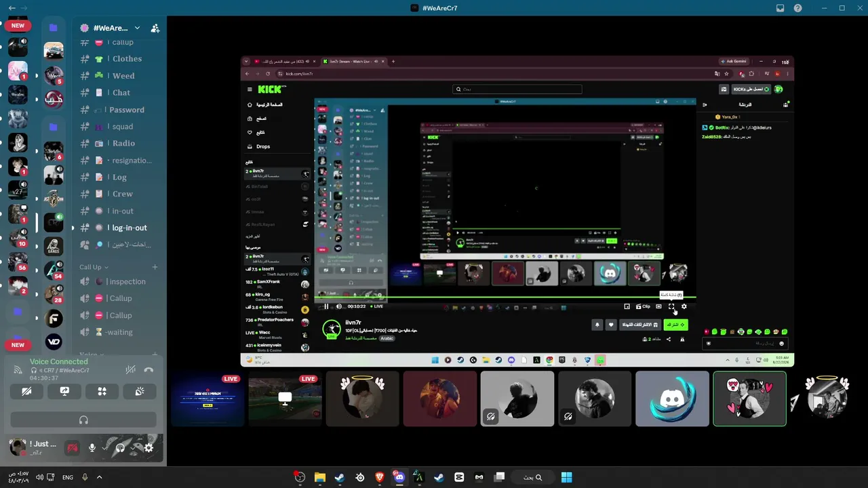Open Discord inbox icon in title bar
The width and height of the screenshot is (868, 488).
[780, 8]
